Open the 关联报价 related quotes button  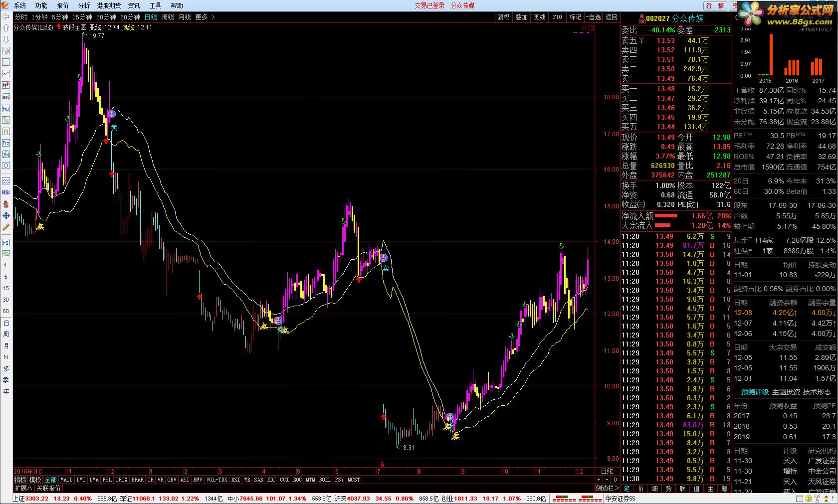point(49,488)
